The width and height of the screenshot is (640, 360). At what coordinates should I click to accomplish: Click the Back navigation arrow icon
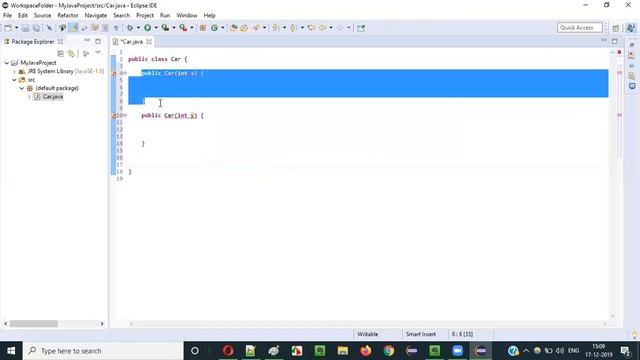322,28
